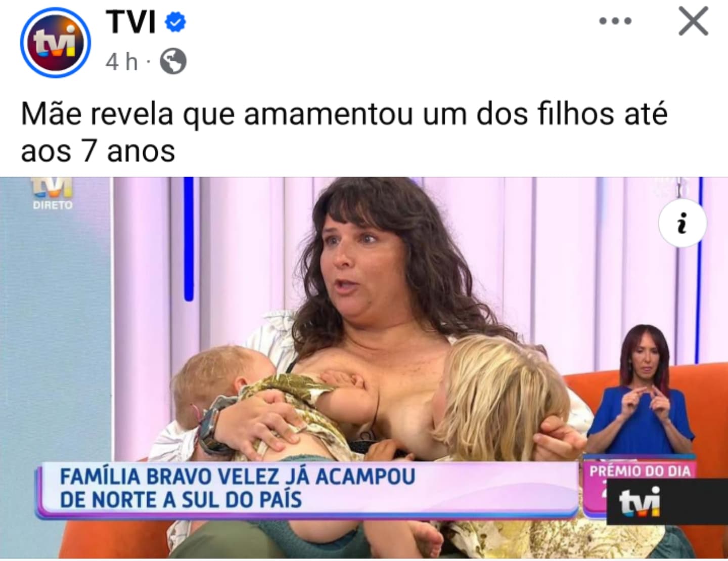Viewport: 728px width, 561px height.
Task: Open the TVI page profile picture
Action: click(56, 42)
